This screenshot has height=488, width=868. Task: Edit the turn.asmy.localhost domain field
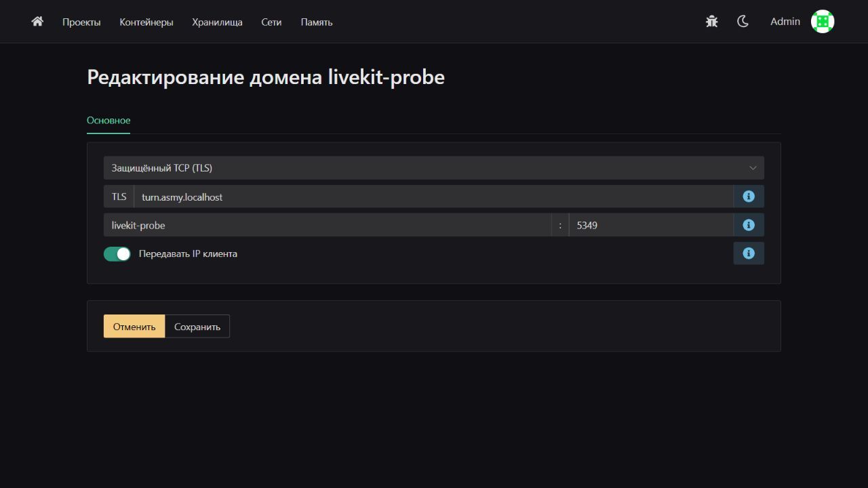(x=434, y=197)
